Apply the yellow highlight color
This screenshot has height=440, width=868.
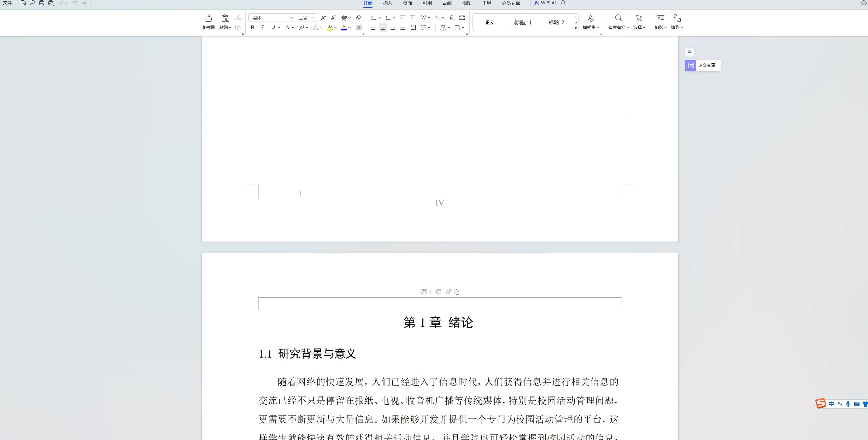pos(330,28)
